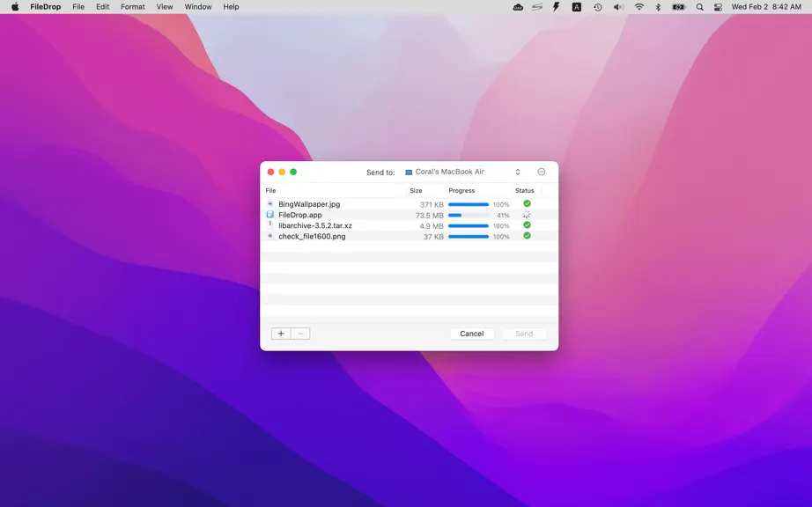Click the libarchive archive file icon
The image size is (812, 507).
[269, 225]
